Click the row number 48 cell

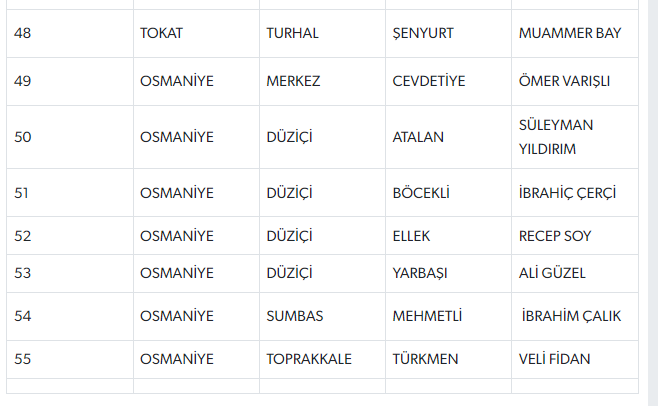coord(70,34)
